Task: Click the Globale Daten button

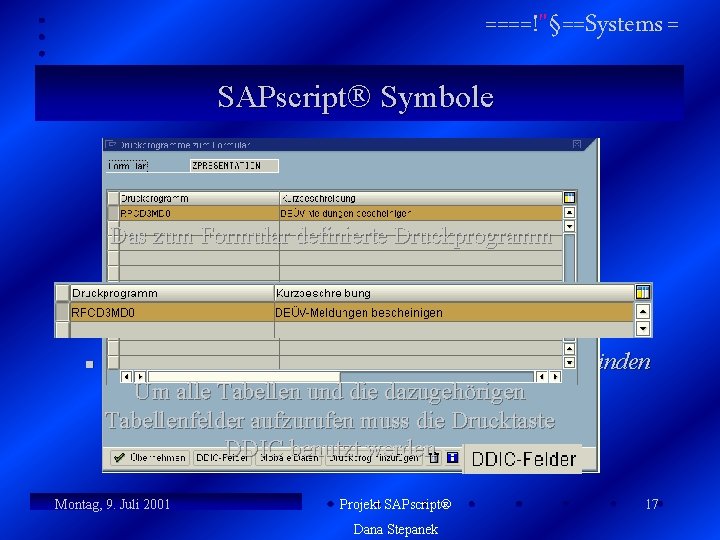Action: (x=289, y=458)
